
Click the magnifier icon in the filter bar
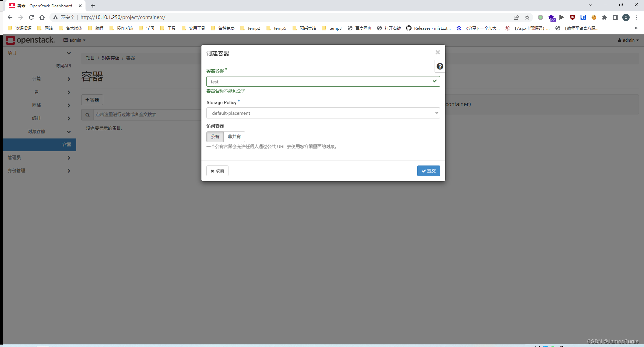[87, 114]
